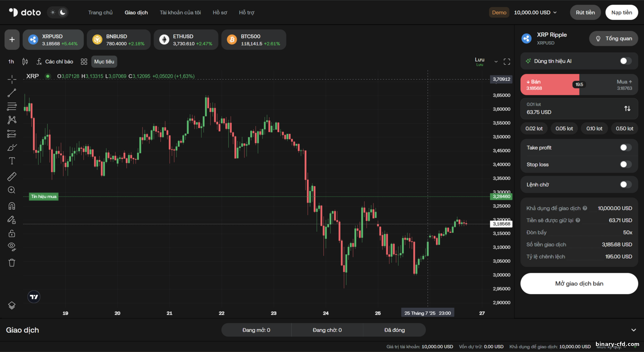Image resolution: width=644 pixels, height=352 pixels.
Task: Select the text annotation tool
Action: click(x=12, y=161)
